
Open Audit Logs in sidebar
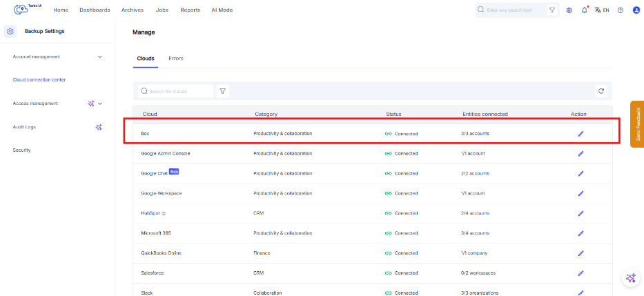pyautogui.click(x=24, y=127)
